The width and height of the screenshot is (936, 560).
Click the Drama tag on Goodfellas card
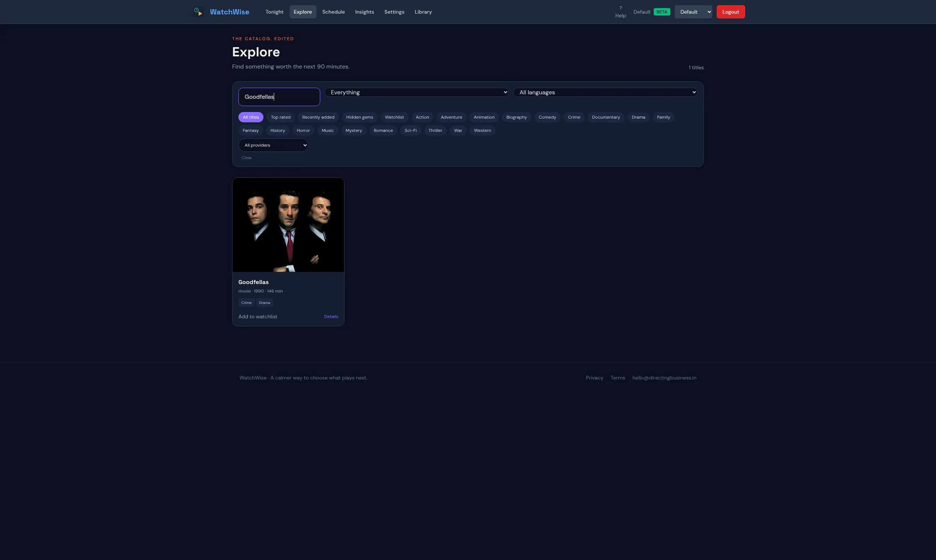[264, 302]
